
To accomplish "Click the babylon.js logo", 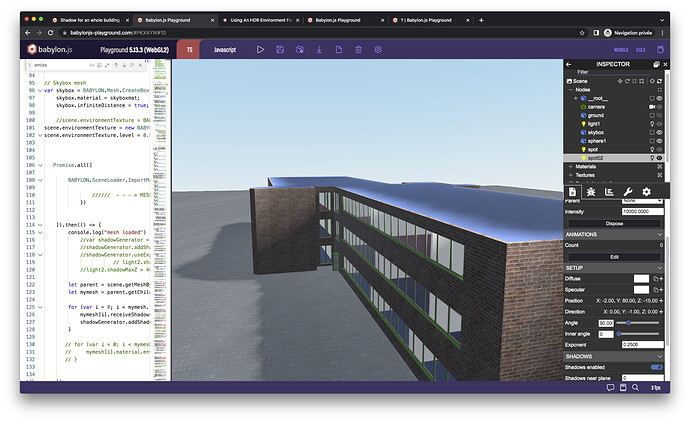I will pyautogui.click(x=49, y=49).
